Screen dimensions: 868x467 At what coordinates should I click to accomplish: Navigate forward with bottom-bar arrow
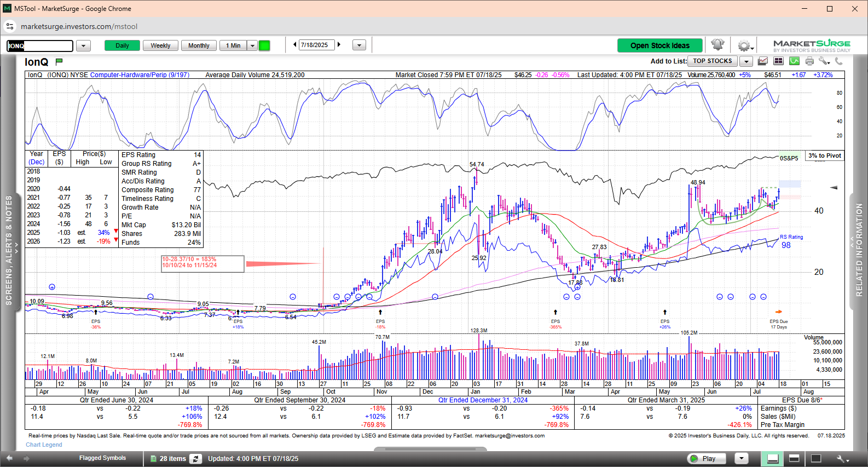point(26,458)
